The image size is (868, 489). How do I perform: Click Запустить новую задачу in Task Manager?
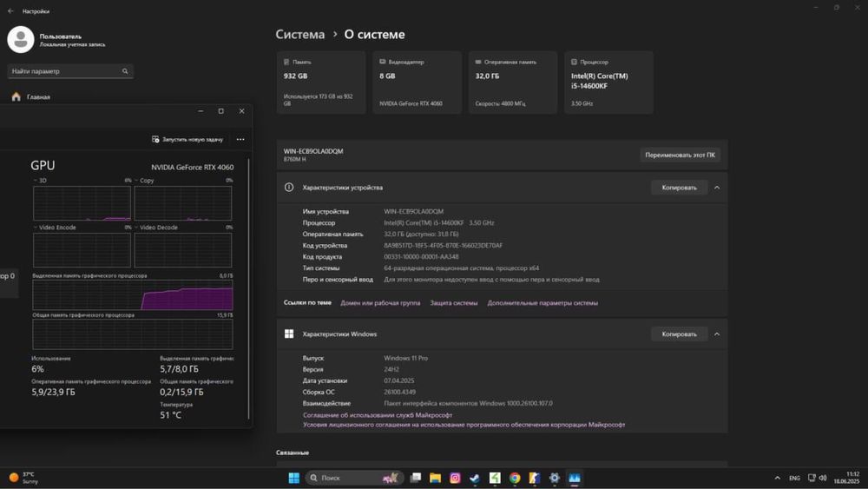tap(187, 140)
